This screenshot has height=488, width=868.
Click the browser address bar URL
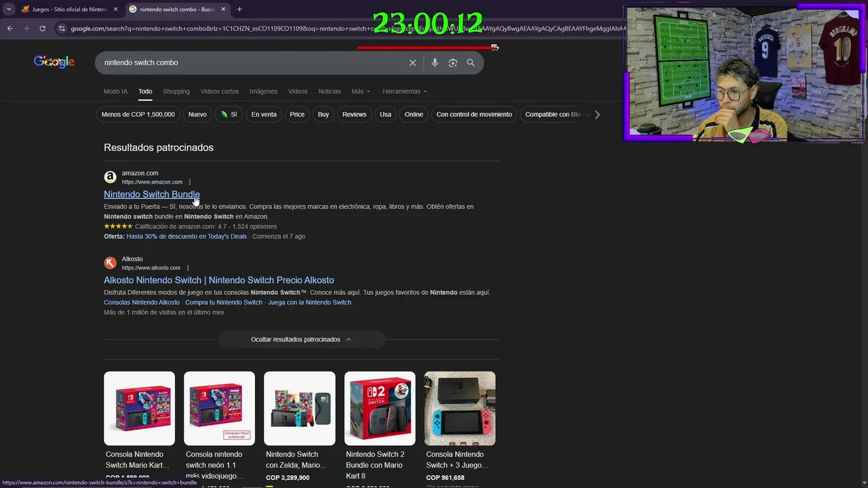(x=346, y=28)
